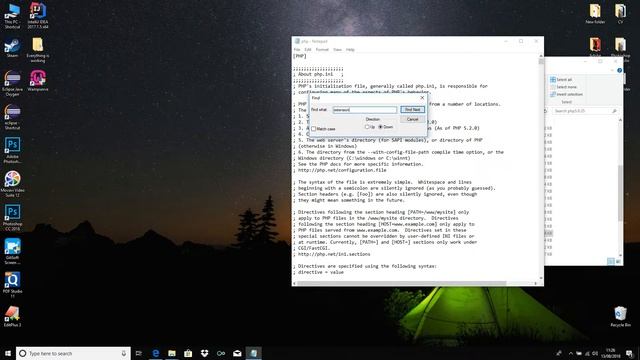Open Notepad File menu
The width and height of the screenshot is (640, 360).
point(297,49)
